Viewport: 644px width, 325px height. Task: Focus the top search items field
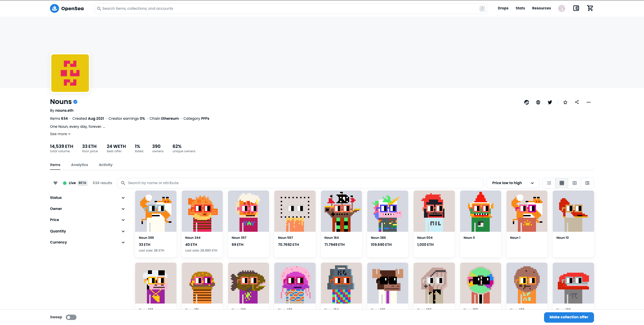tap(290, 9)
